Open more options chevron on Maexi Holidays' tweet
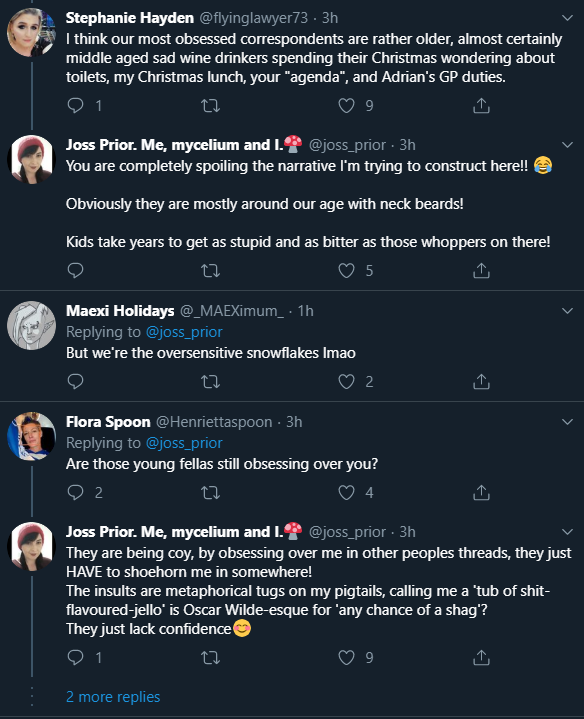584x719 pixels. point(567,311)
